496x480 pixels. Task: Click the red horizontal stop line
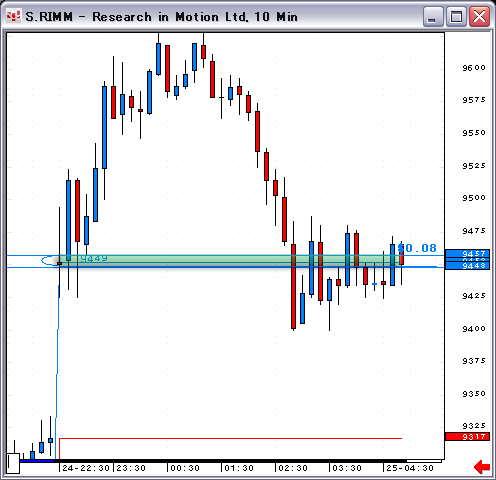pos(230,439)
